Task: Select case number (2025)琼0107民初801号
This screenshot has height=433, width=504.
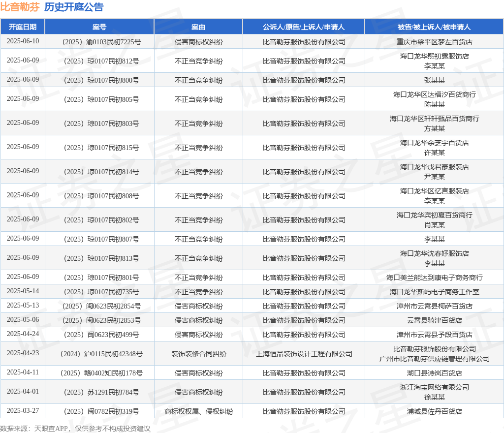Action: click(x=101, y=278)
